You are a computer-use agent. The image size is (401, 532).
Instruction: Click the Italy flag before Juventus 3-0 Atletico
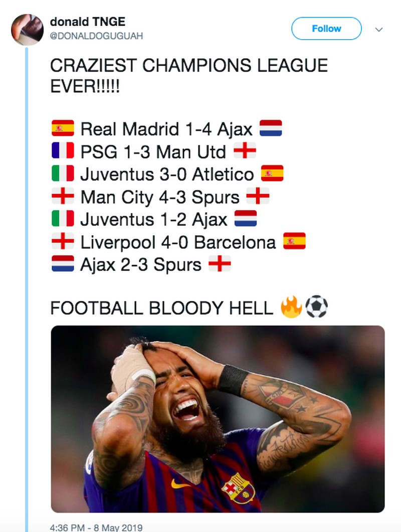pyautogui.click(x=63, y=174)
